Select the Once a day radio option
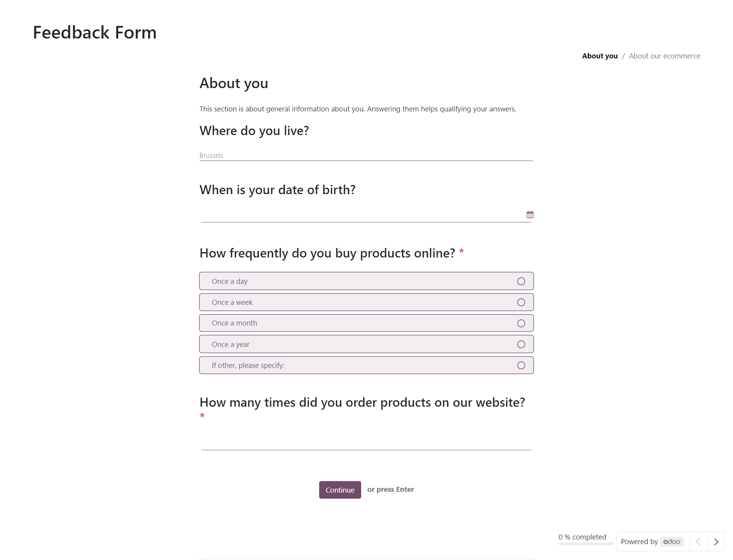The image size is (733, 560). (x=366, y=281)
